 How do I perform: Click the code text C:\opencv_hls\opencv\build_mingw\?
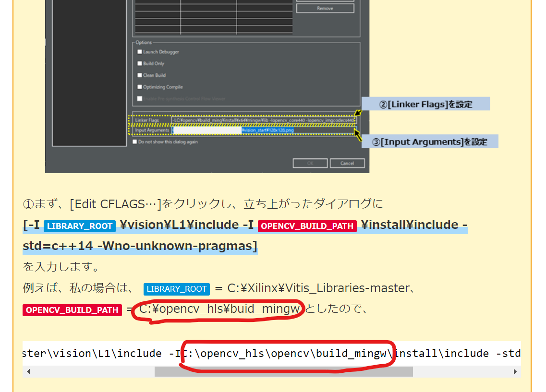point(288,354)
